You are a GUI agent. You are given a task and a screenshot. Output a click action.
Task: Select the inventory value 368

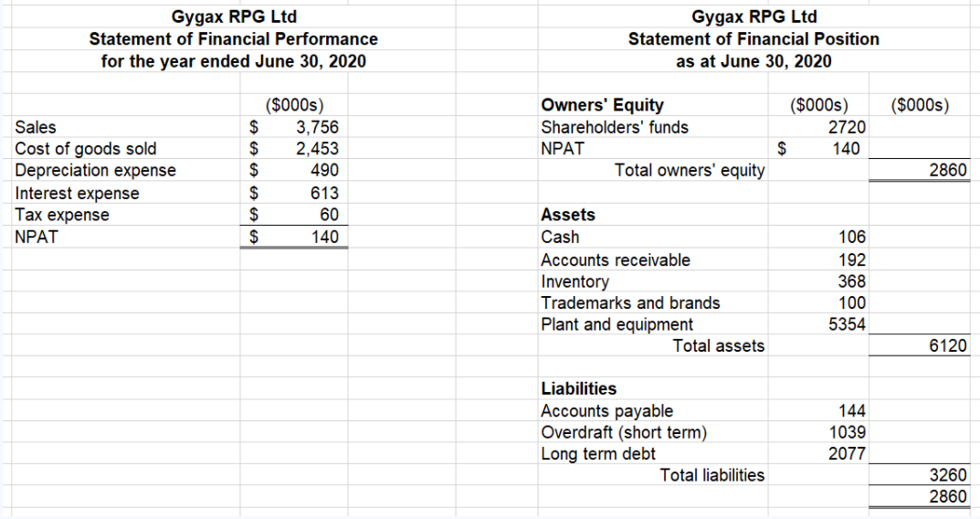tap(852, 281)
